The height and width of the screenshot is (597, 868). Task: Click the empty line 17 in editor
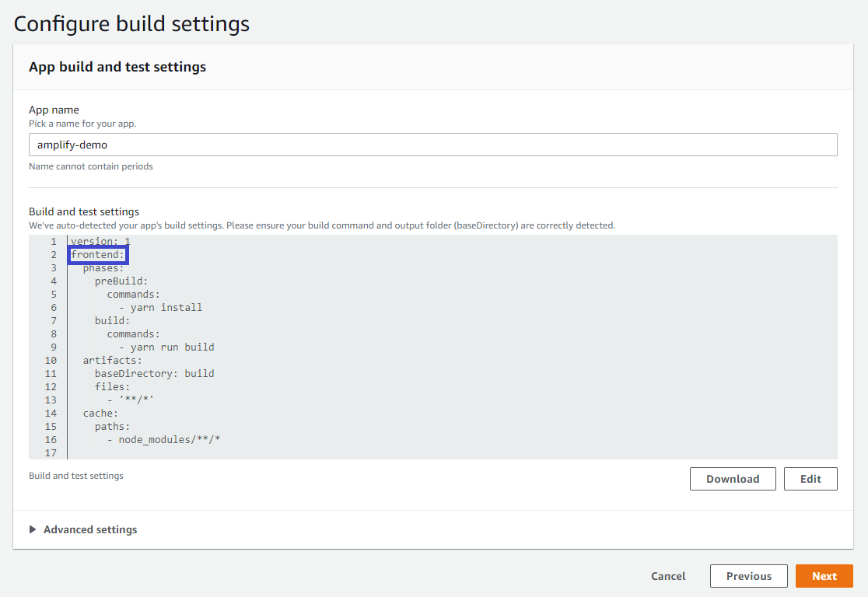click(233, 453)
